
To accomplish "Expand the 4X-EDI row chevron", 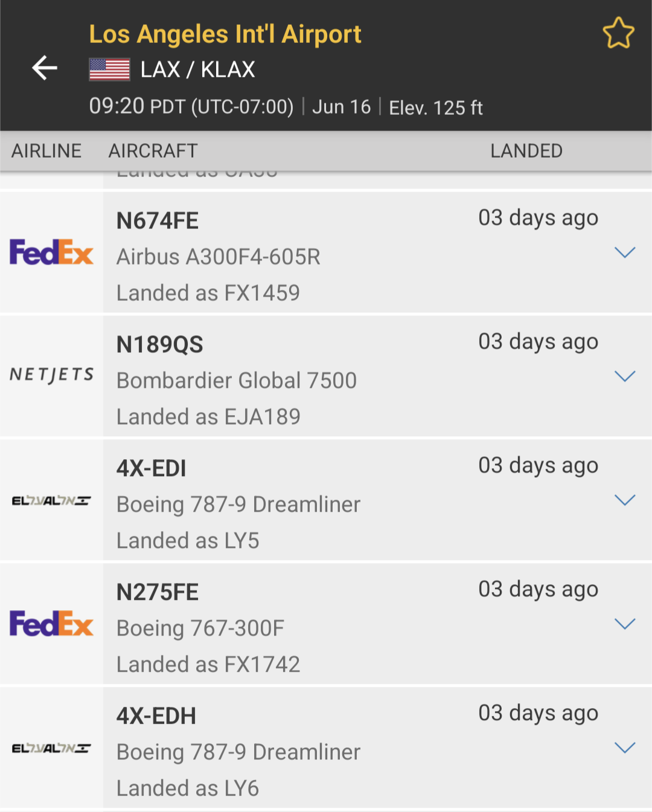I will 625,500.
